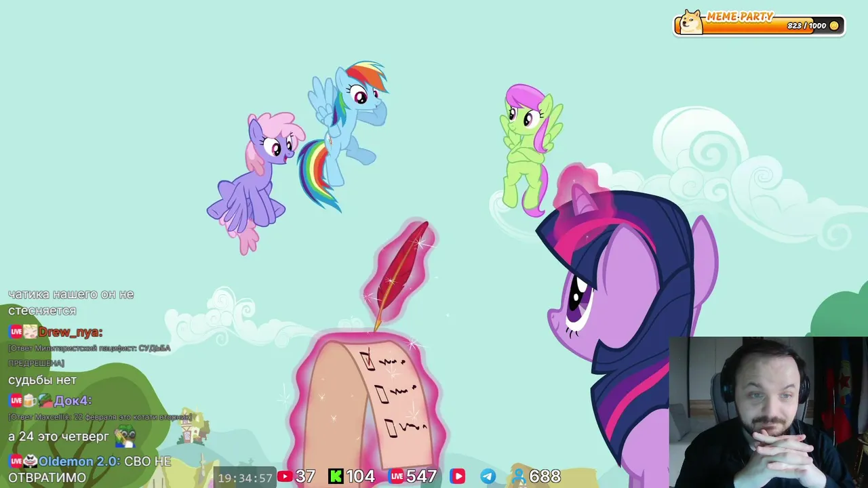Click the LIVE badge next to Oldemon 2.0
This screenshot has height=488, width=868.
[x=16, y=462]
